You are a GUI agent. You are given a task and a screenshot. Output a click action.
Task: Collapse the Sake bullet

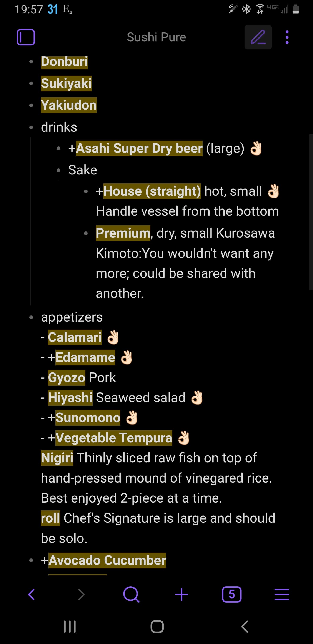(x=58, y=170)
